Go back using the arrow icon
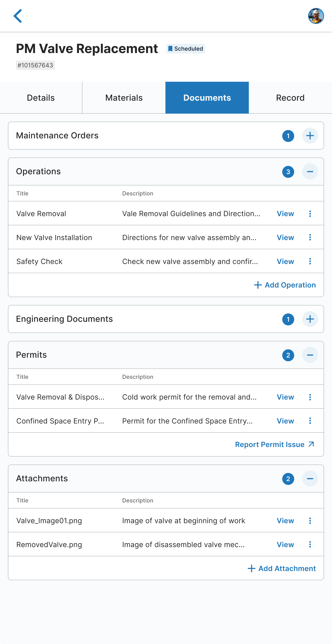 tap(18, 16)
